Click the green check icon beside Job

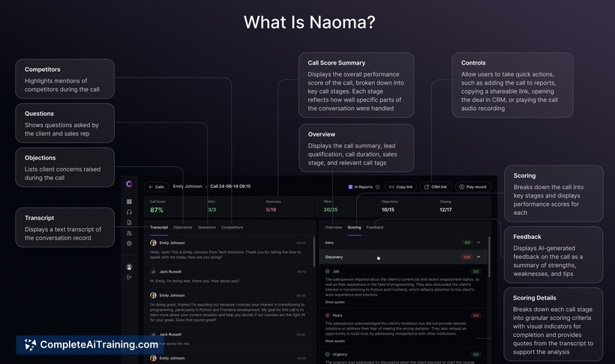[328, 271]
